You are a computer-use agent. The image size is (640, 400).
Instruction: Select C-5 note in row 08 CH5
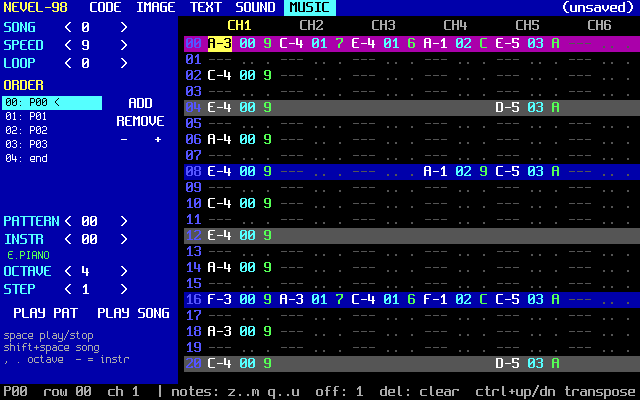(507, 171)
